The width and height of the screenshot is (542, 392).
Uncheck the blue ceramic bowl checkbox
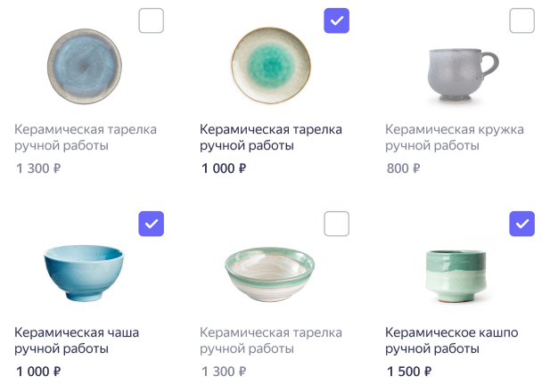point(151,224)
